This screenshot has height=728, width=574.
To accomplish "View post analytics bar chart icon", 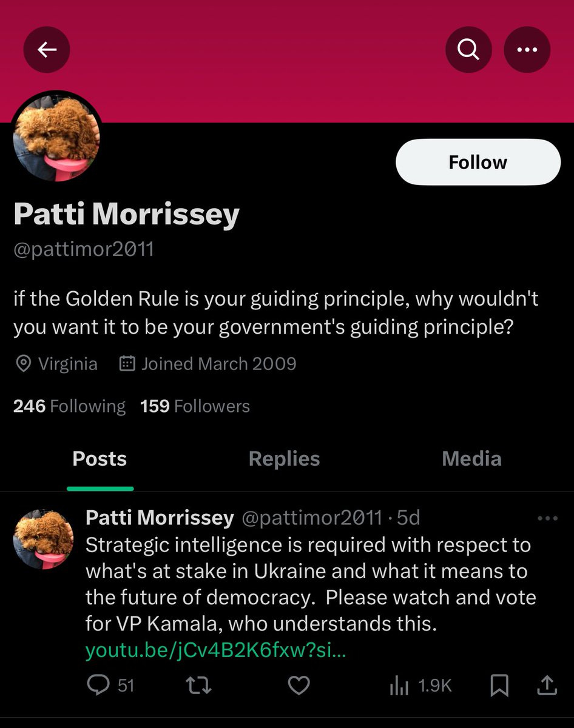I will [398, 686].
